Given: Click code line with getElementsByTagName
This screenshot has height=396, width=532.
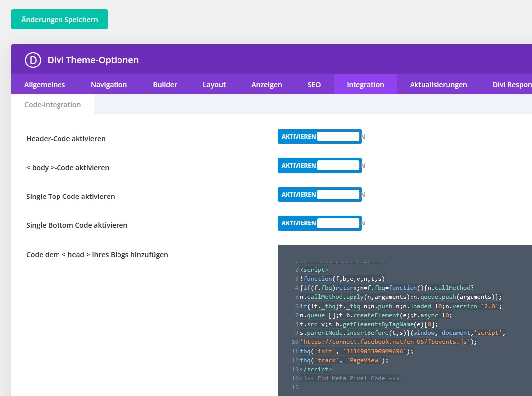Looking at the screenshot, I should tap(369, 324).
